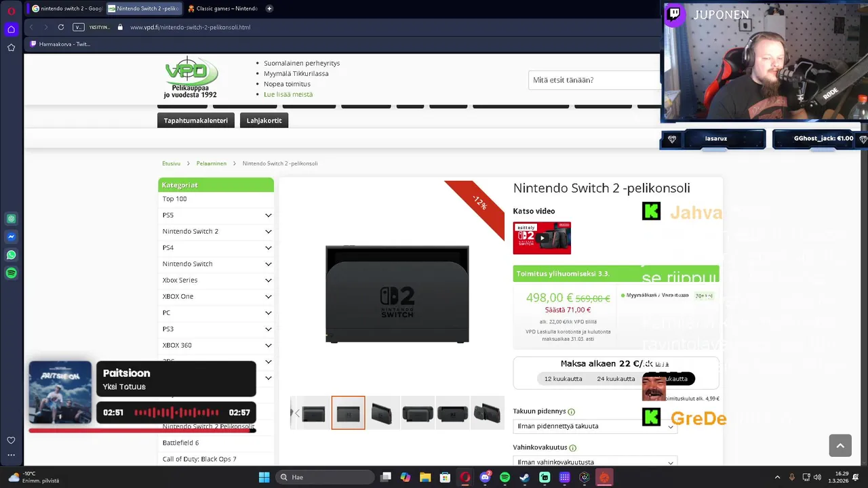Select 24 kuukautta payment period
This screenshot has width=868, height=488.
(616, 379)
